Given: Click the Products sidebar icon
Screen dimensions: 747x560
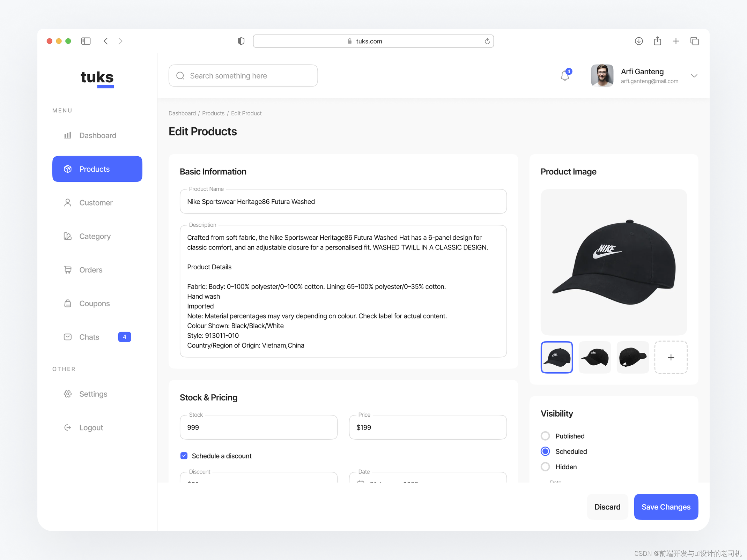Looking at the screenshot, I should [x=68, y=169].
